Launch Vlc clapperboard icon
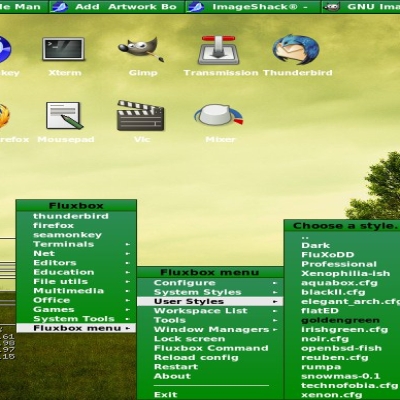Image resolution: width=400 pixels, height=400 pixels. 140,115
